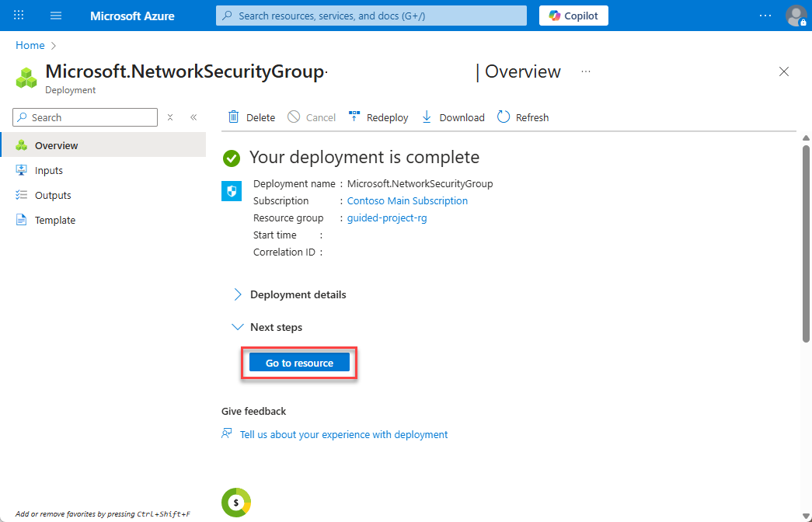Collapse the sidebar with double chevron

click(193, 117)
